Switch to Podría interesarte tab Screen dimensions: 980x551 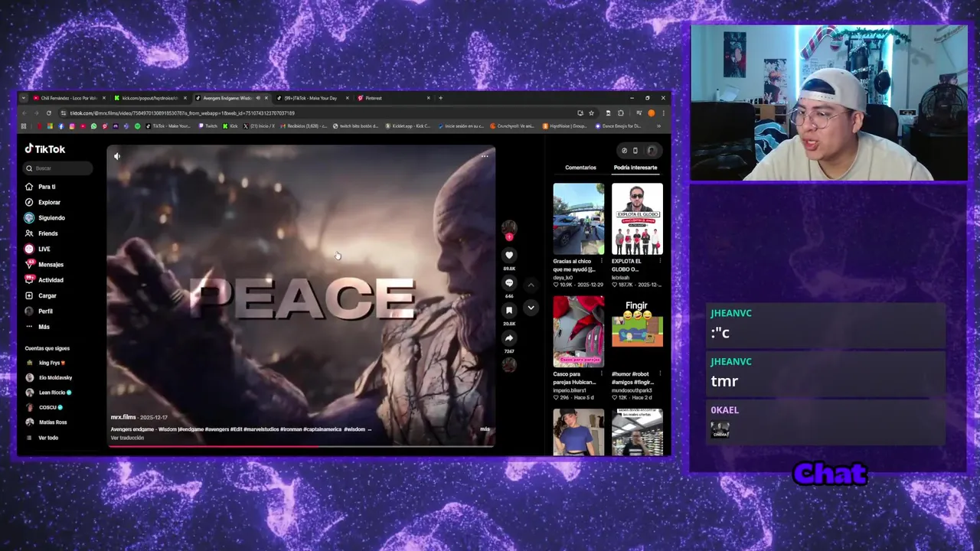tap(635, 168)
